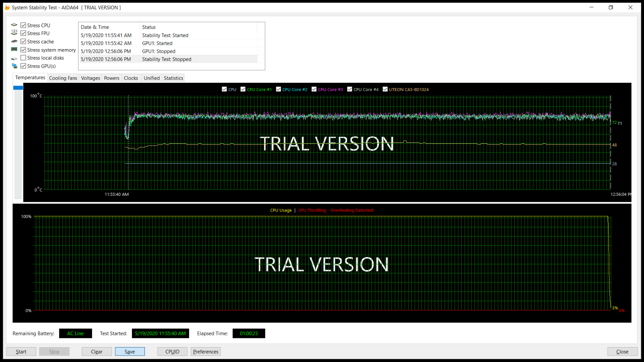Click the Stress GPU(s) monitor icon
The image size is (644, 362).
14,66
